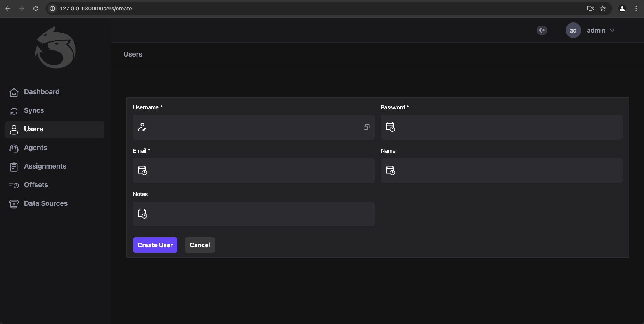Click the 'ad' user avatar
Screen dimensions: 644x324
coord(573,30)
